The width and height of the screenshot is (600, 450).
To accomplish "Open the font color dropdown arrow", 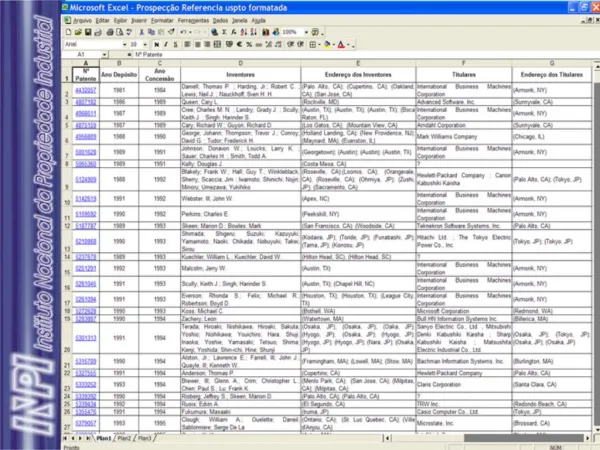I will (x=348, y=45).
